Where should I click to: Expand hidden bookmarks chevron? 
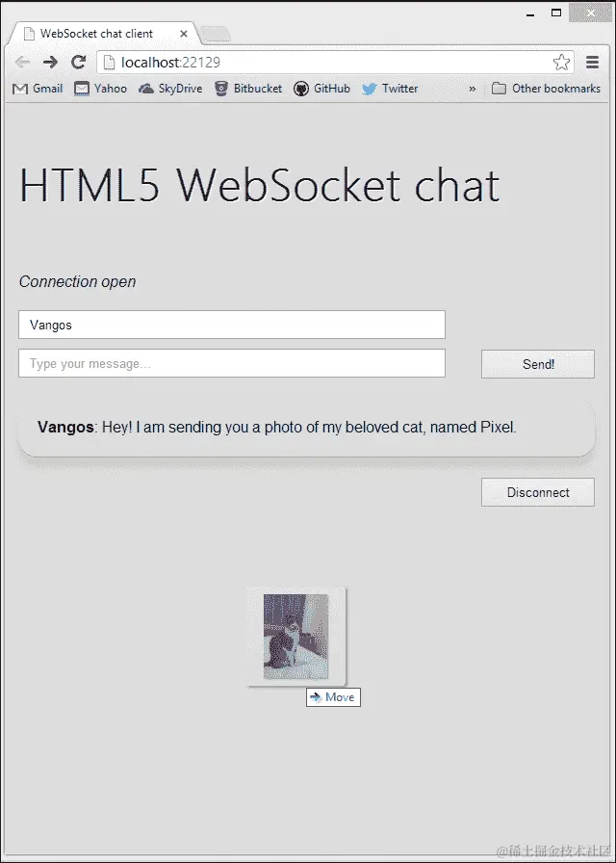tap(472, 89)
